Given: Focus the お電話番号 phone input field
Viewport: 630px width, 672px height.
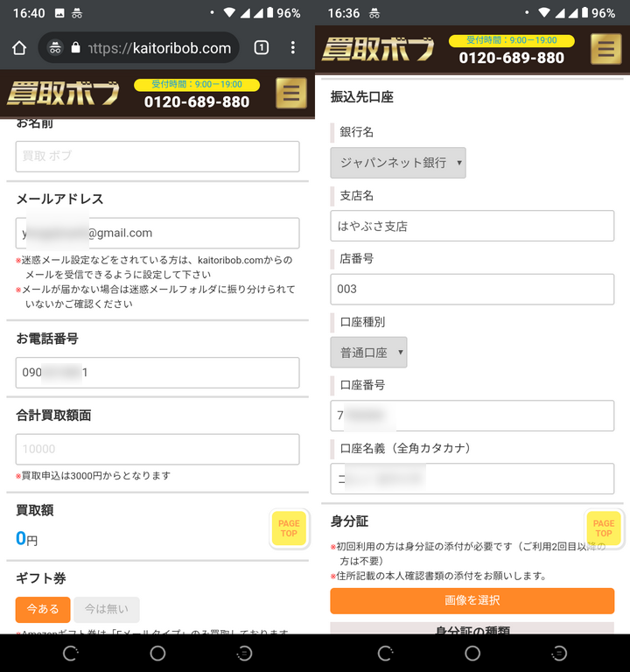Looking at the screenshot, I should point(157,373).
